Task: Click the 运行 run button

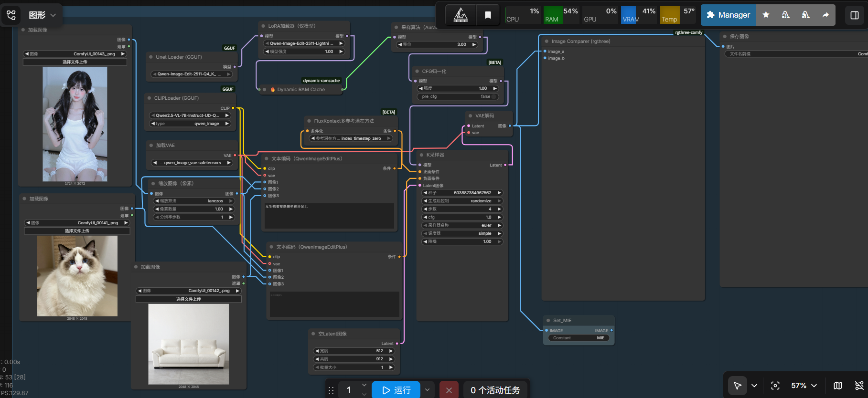Action: coord(396,390)
